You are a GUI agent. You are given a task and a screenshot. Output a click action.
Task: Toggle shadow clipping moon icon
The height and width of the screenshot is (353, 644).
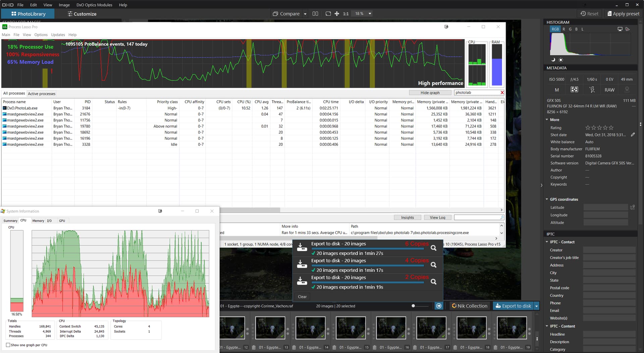point(553,60)
